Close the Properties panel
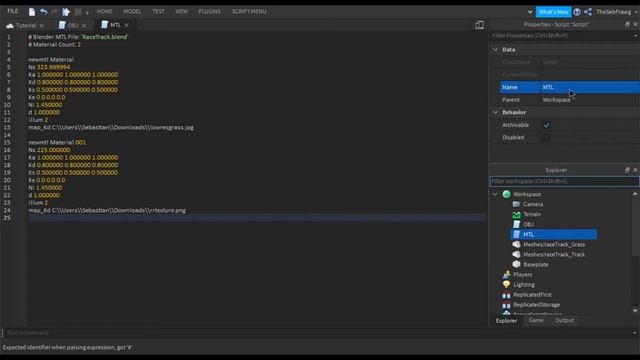The height and width of the screenshot is (360, 640). [x=635, y=24]
